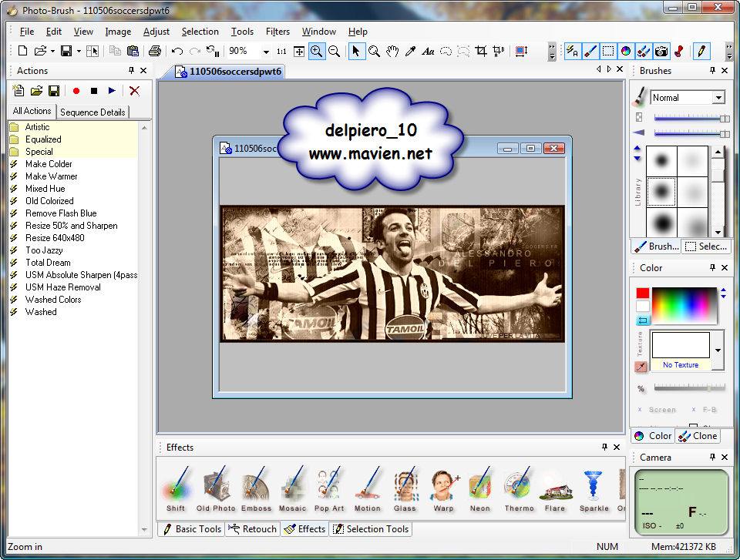
Task: Select the arrow pointer tool
Action: (x=356, y=51)
